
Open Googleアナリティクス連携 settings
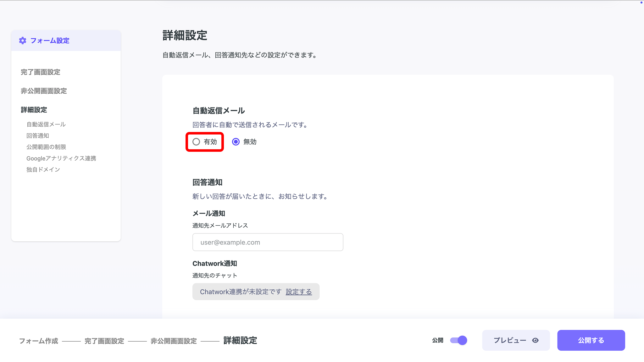pyautogui.click(x=62, y=158)
